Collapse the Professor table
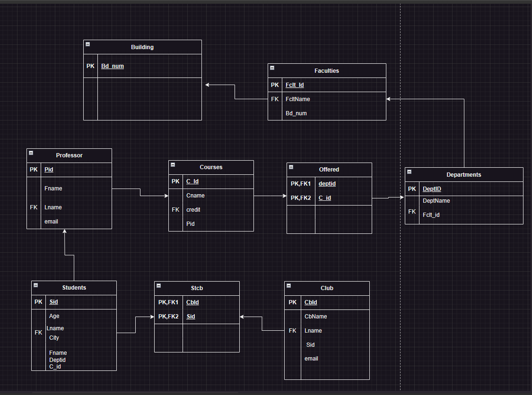Image resolution: width=532 pixels, height=395 pixels. click(x=30, y=152)
